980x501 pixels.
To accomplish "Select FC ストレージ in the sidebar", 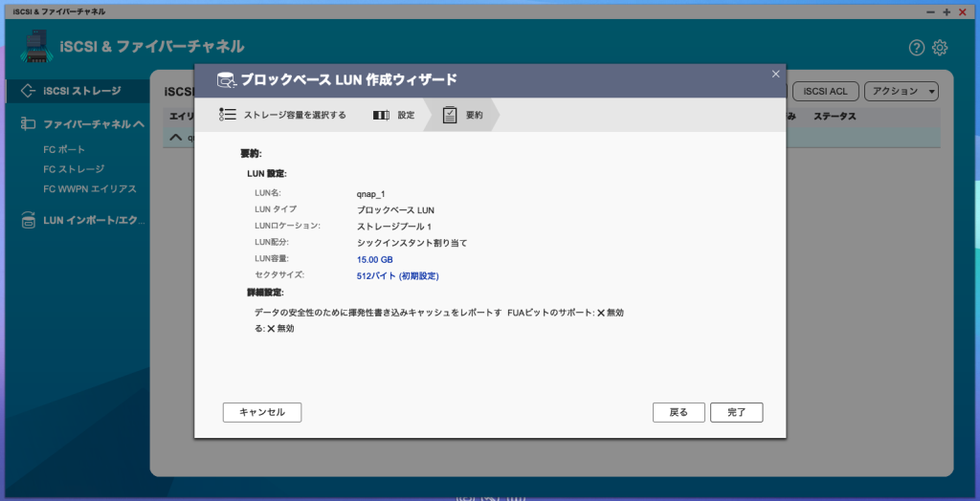I will tap(74, 169).
